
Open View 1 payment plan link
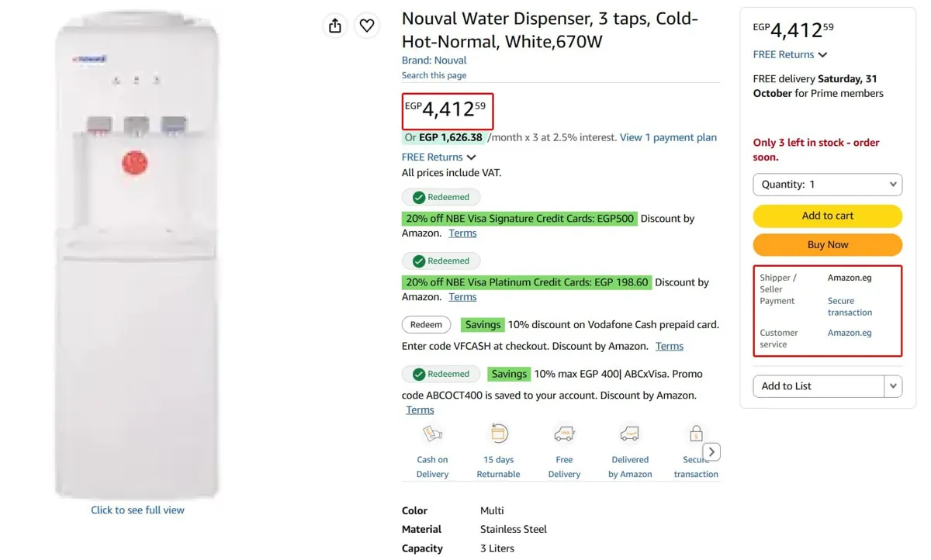tap(668, 137)
